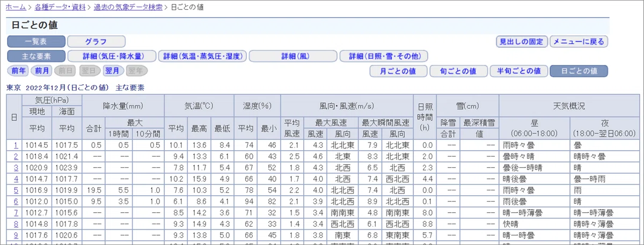Open day 4 link in table
Viewport: 644px width, 245px height.
[x=16, y=179]
